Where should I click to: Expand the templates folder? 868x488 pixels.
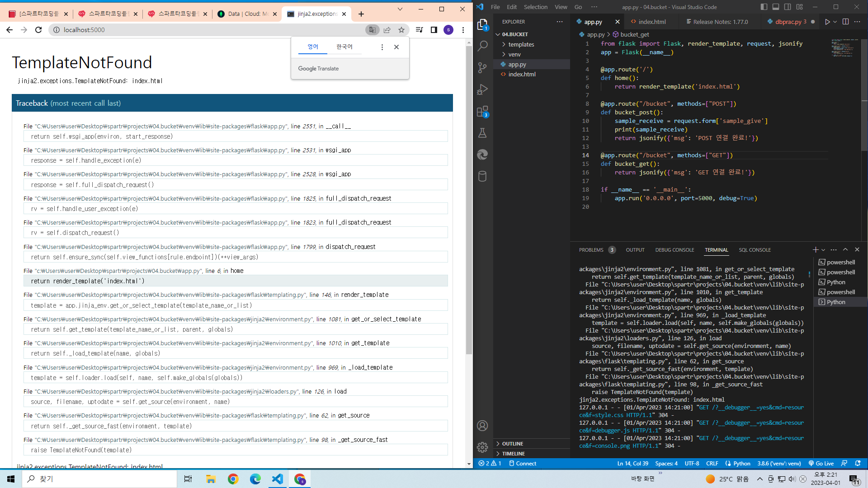pos(521,44)
